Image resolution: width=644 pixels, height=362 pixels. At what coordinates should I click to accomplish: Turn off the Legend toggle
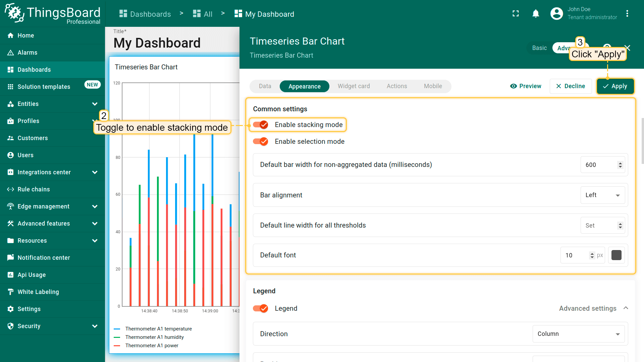tap(261, 308)
